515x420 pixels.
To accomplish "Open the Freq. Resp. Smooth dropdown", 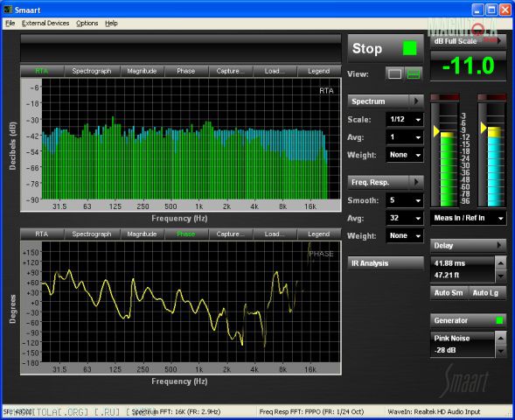I will click(x=405, y=200).
